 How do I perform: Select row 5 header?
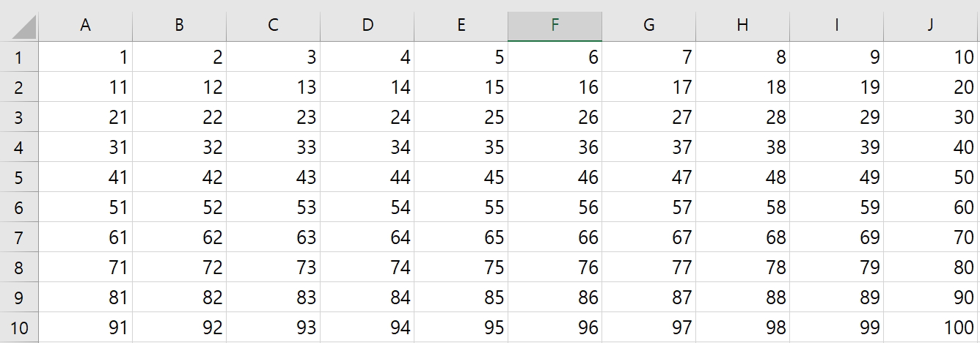click(19, 177)
